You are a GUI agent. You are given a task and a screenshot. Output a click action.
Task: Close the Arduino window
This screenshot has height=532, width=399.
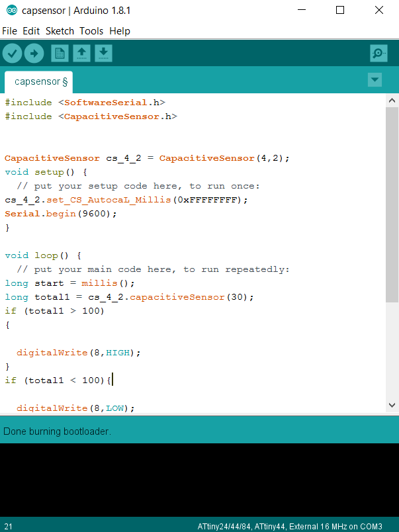point(379,10)
